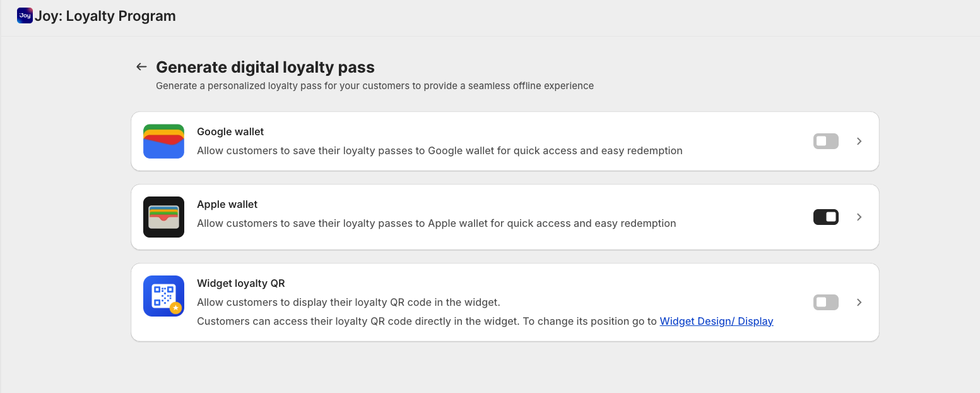This screenshot has width=980, height=393.
Task: Click the "Joy: Loyalty Program" app title
Action: (x=105, y=16)
